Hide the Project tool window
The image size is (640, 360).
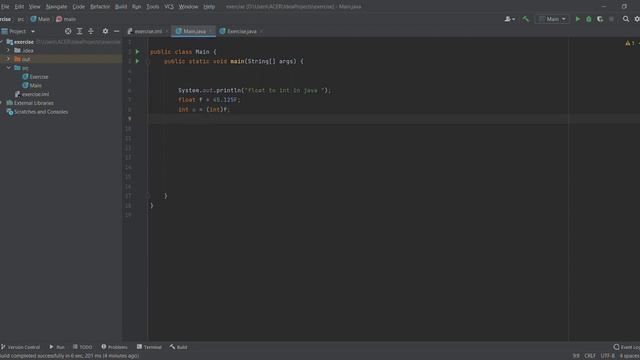pos(116,31)
